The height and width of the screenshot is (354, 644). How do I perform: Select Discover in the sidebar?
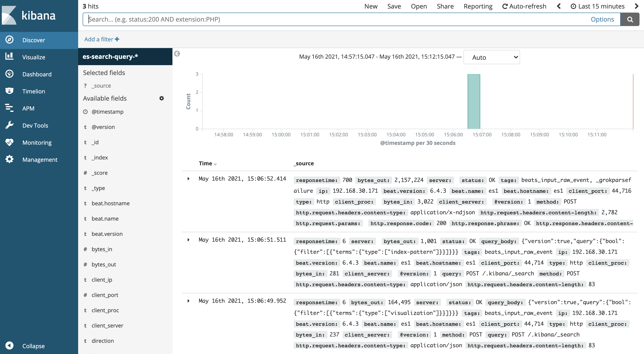(x=34, y=40)
